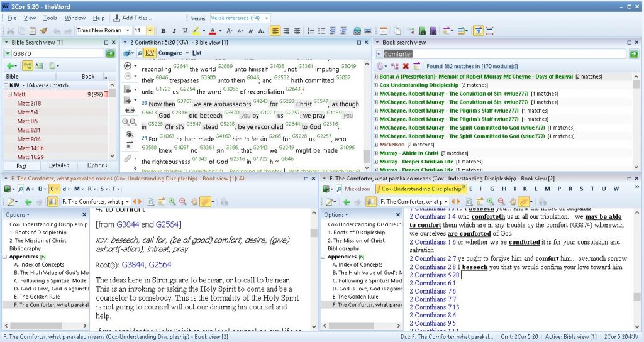This screenshot has width=644, height=342.
Task: Open the font name dropdown
Action: pyautogui.click(x=128, y=30)
